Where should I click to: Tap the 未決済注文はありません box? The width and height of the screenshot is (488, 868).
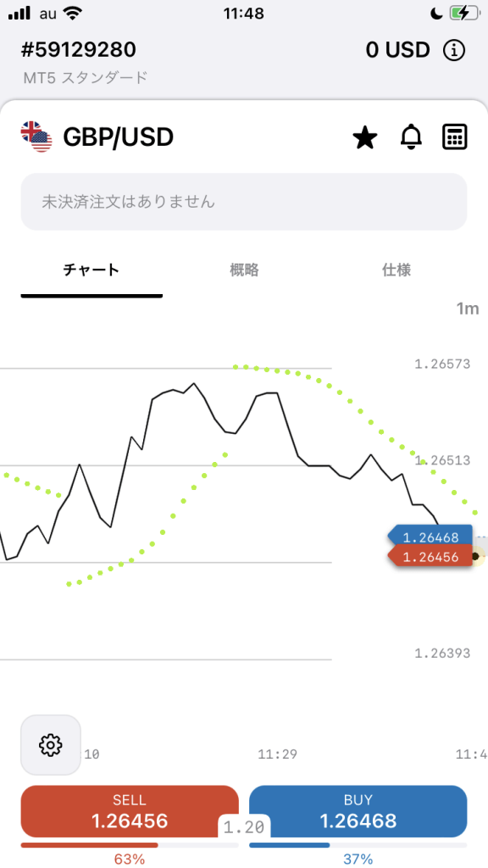(244, 202)
